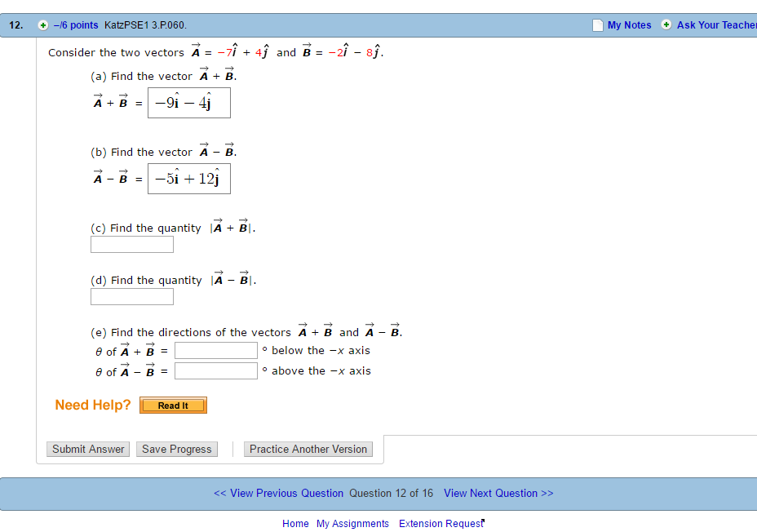Click the empty answer box for part (d)
This screenshot has height=532, width=757.
tap(131, 296)
